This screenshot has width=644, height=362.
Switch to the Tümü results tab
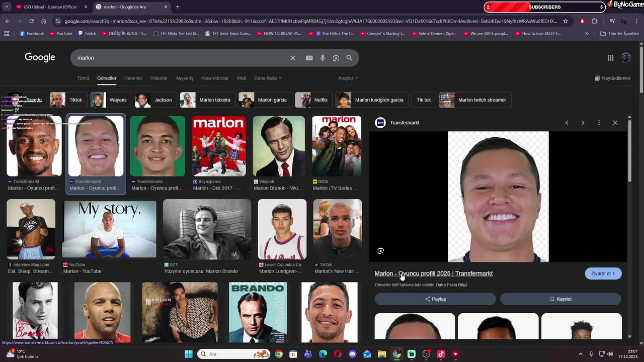[x=83, y=78]
